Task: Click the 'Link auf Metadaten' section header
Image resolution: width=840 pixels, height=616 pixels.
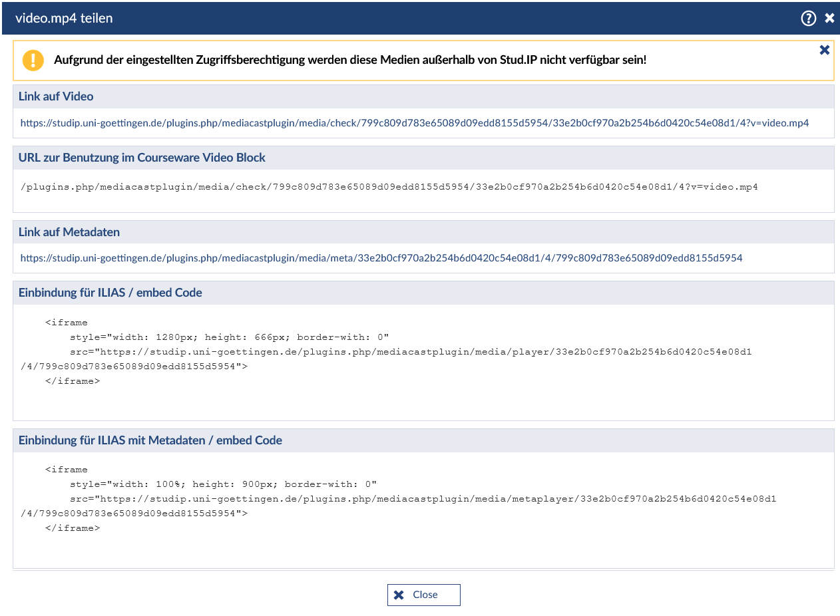Action: (69, 232)
